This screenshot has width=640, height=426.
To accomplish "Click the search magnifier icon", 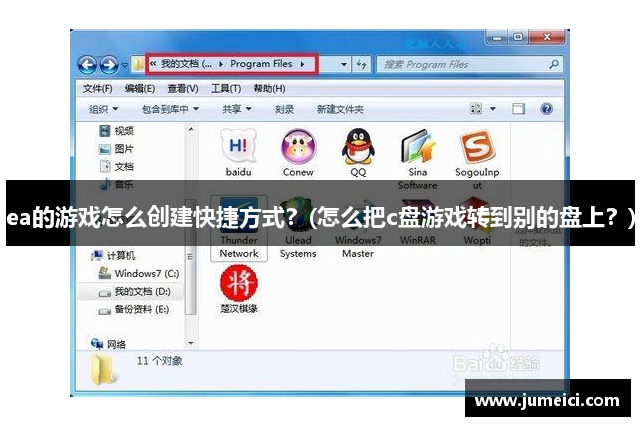I will pos(553,64).
